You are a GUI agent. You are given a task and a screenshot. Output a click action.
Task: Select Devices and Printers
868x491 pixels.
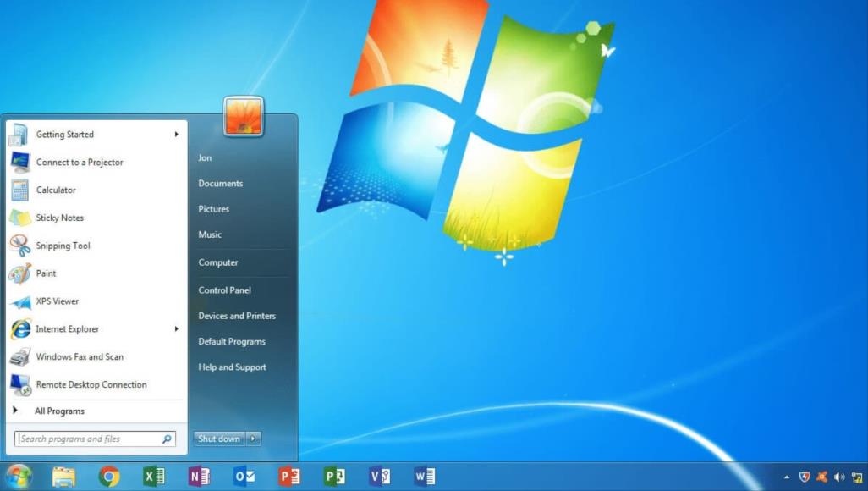tap(237, 316)
